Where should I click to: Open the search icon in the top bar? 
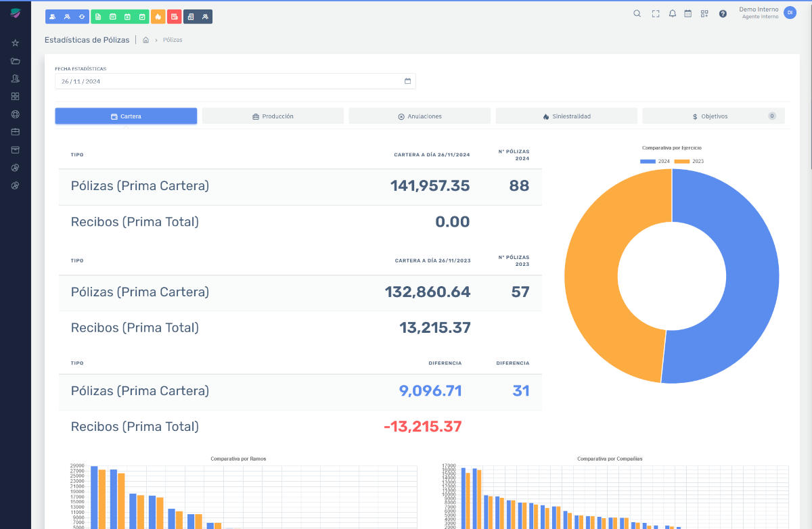(637, 14)
